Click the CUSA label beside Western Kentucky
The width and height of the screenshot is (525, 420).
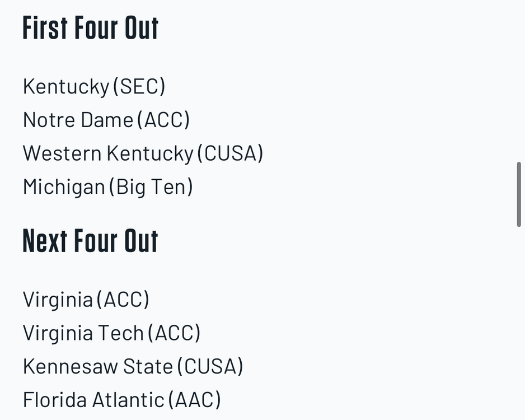coord(230,153)
